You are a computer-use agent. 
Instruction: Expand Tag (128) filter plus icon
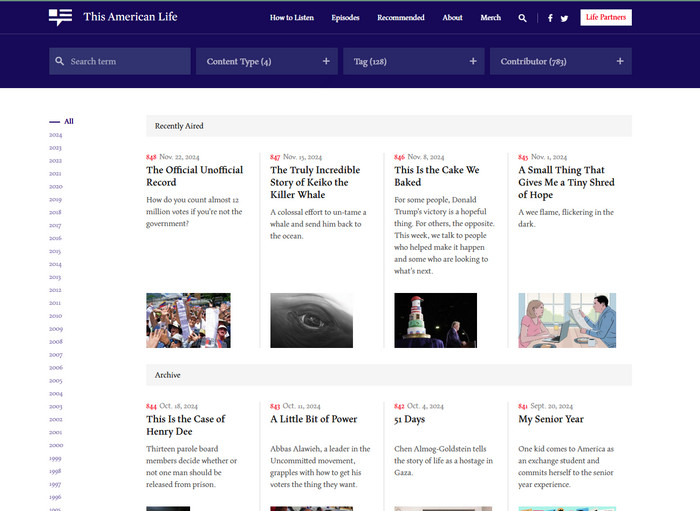(473, 61)
